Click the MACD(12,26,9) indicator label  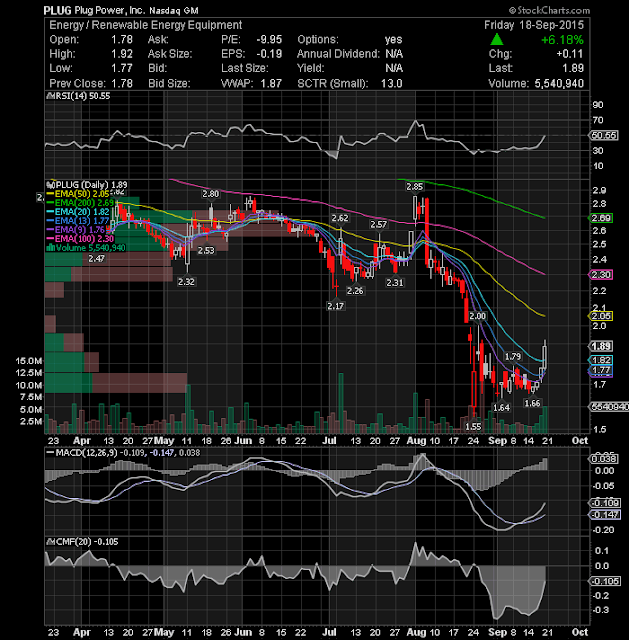(87, 453)
